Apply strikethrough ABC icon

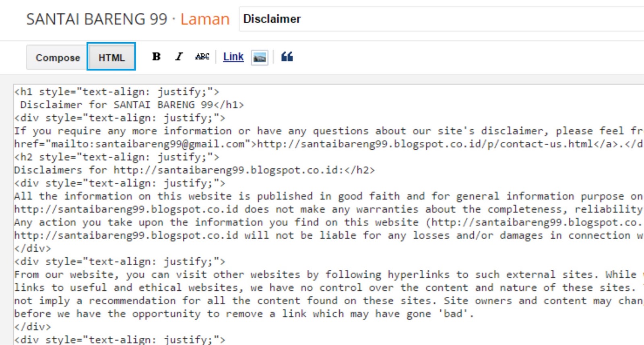click(202, 57)
